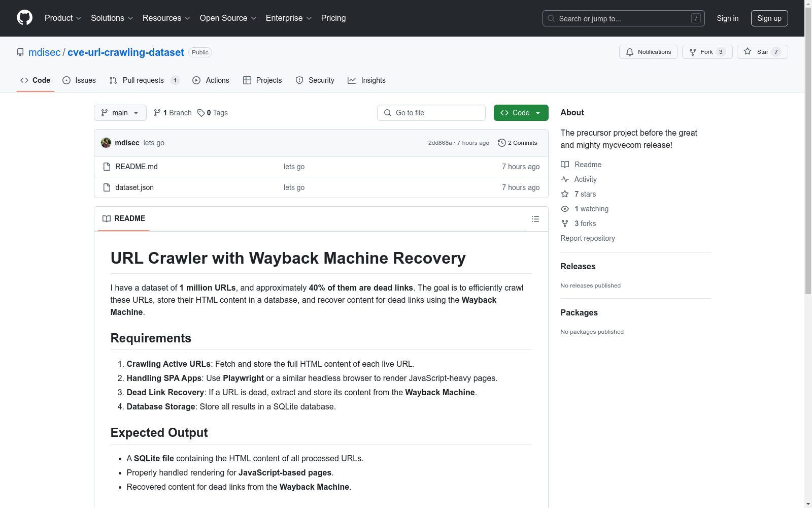
Task: Click the star icon in Star button
Action: 748,51
